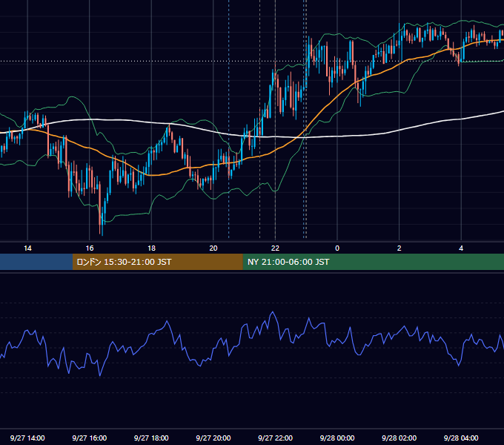Click the 9/27 18:00 date label
This screenshot has height=445, width=504.
pos(151,438)
